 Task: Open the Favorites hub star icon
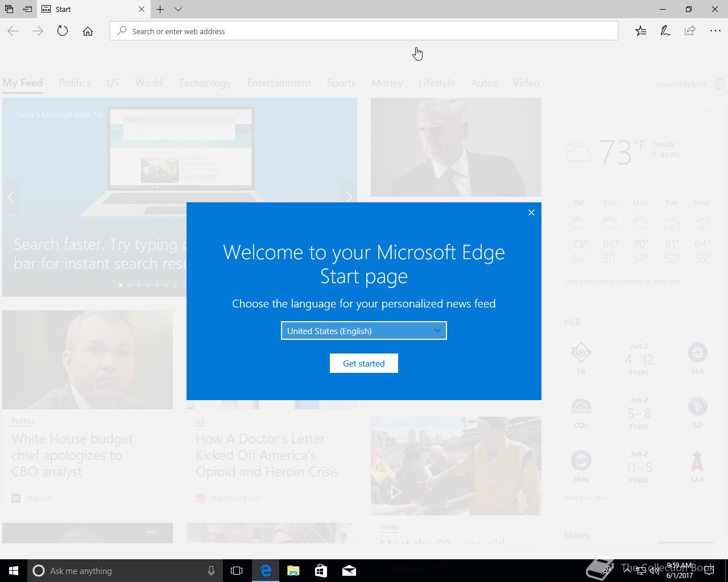[x=640, y=31]
